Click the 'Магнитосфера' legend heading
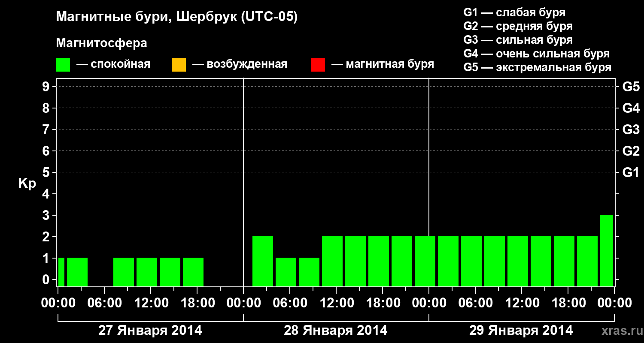 (x=102, y=43)
